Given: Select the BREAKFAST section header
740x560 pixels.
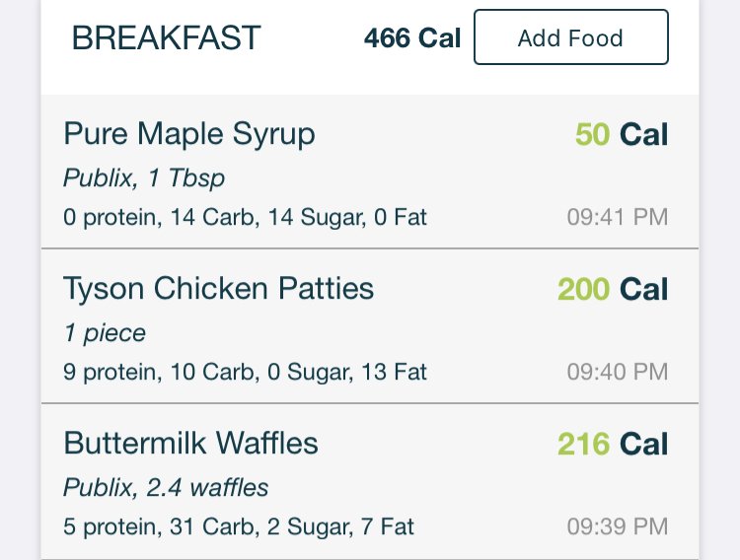Looking at the screenshot, I should click(x=166, y=37).
